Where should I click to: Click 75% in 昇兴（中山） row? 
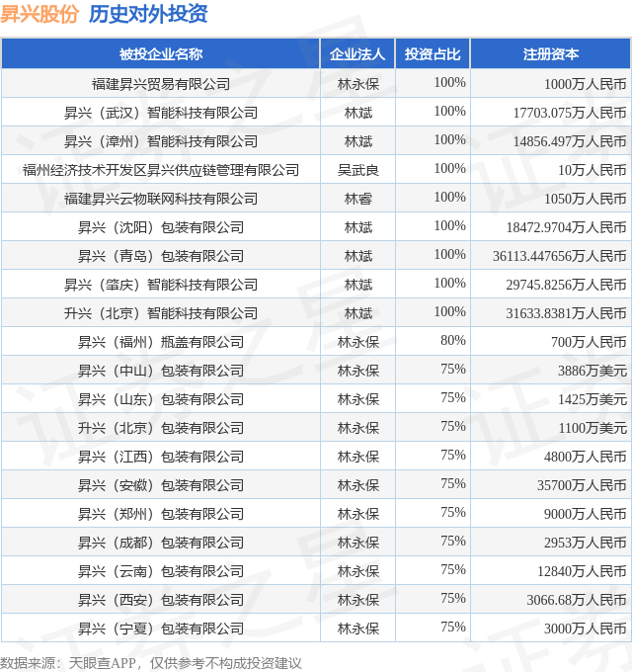(453, 369)
